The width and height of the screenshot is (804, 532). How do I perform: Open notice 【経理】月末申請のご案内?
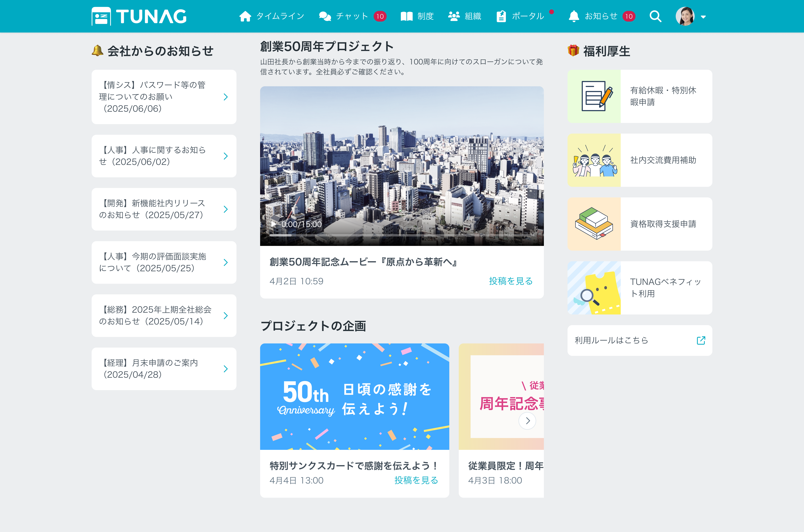pyautogui.click(x=164, y=369)
